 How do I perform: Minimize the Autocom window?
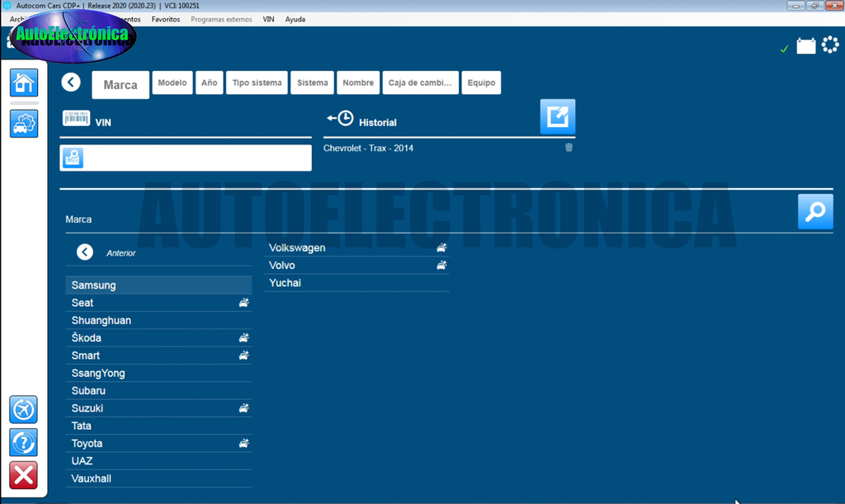click(796, 6)
